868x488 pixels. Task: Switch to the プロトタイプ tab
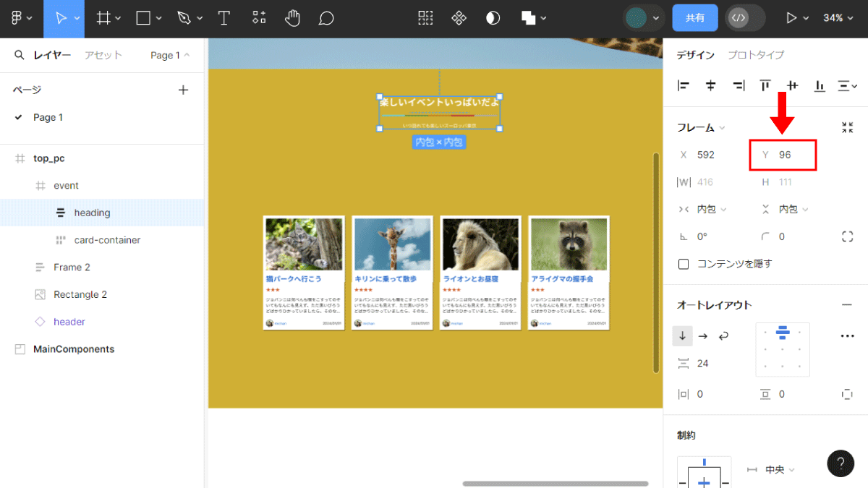(756, 55)
